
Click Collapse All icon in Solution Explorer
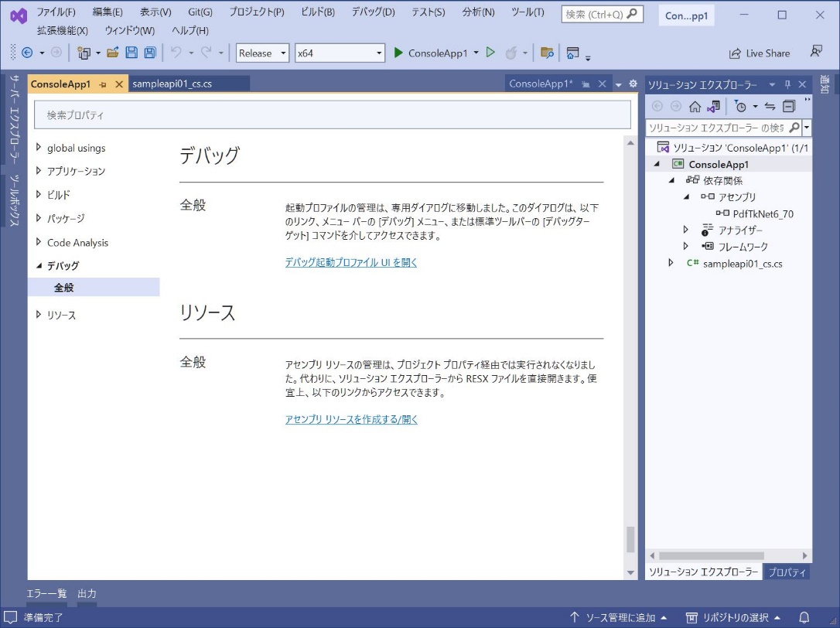pos(789,107)
